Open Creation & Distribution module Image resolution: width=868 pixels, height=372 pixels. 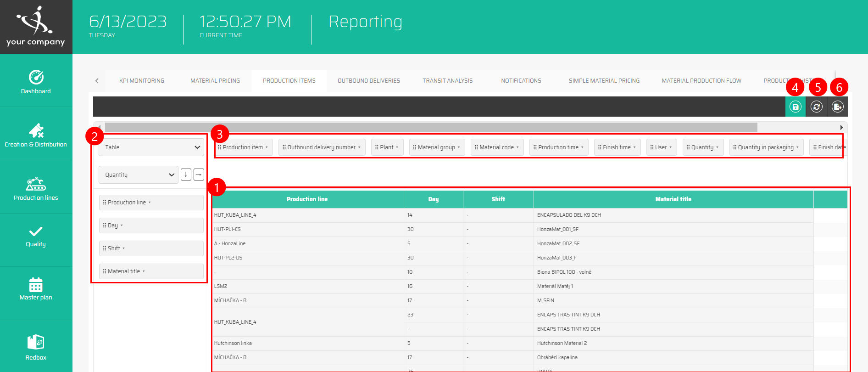[36, 135]
